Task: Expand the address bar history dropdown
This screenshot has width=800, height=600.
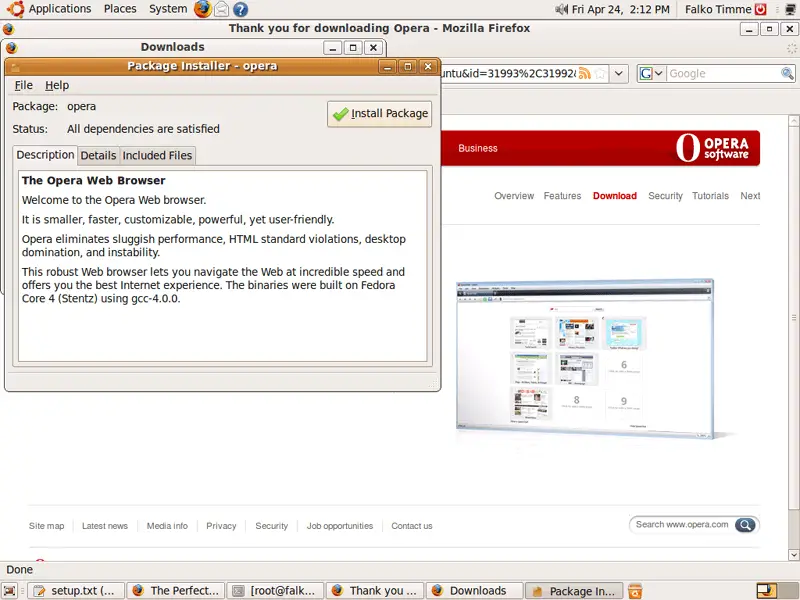Action: coord(618,73)
